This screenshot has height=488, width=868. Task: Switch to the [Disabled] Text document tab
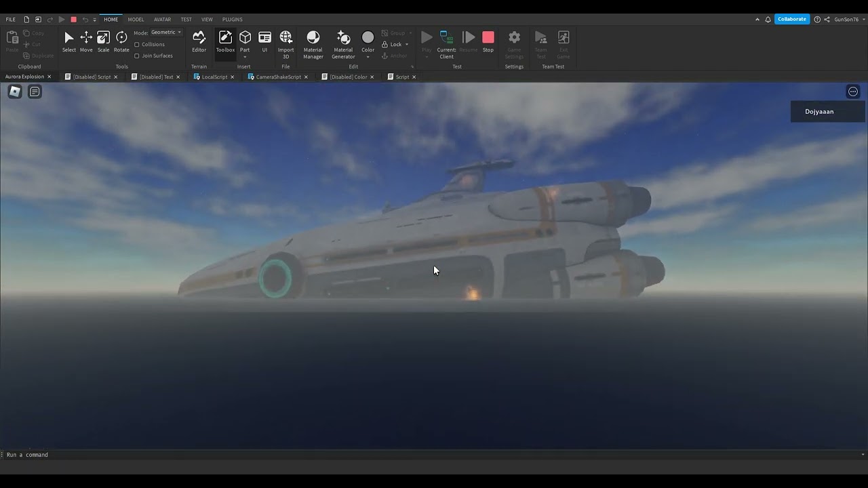[156, 77]
